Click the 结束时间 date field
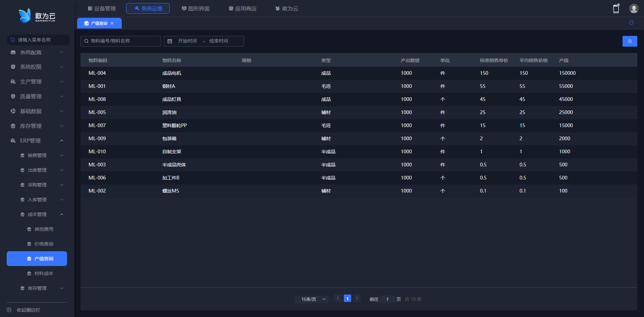This screenshot has height=317, width=644. coord(219,41)
